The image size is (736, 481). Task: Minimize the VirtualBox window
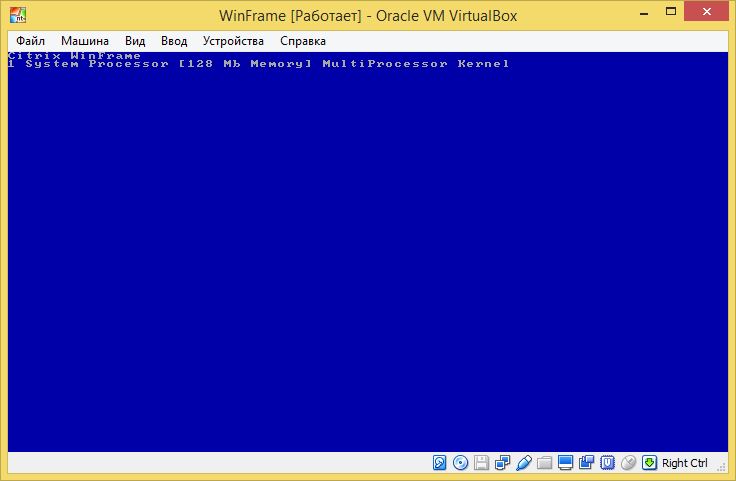[x=644, y=13]
